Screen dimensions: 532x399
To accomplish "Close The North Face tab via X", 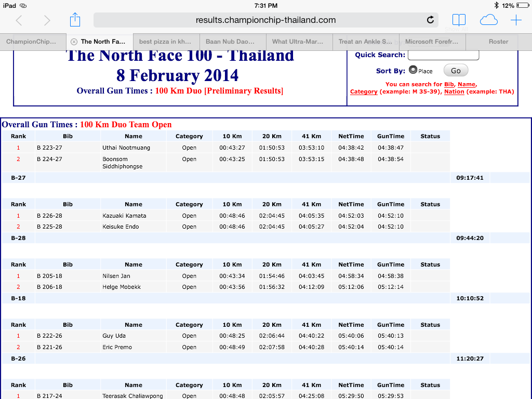I will (74, 42).
